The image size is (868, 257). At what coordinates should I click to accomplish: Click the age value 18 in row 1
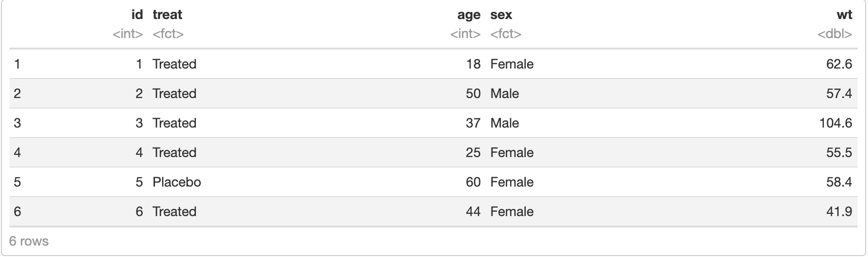click(x=473, y=64)
